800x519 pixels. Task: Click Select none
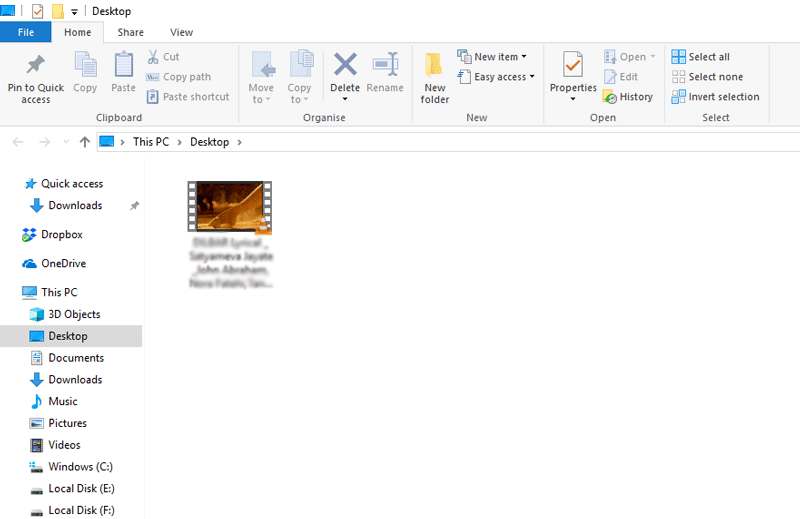pos(707,77)
